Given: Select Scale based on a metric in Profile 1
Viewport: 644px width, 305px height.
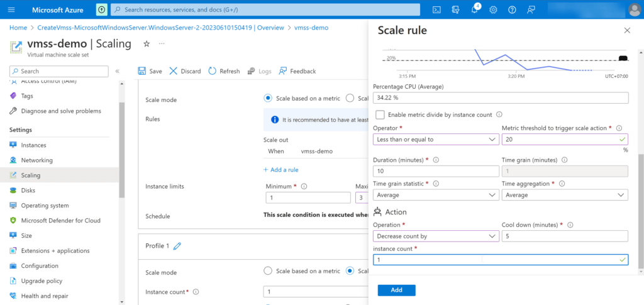Looking at the screenshot, I should [x=268, y=270].
